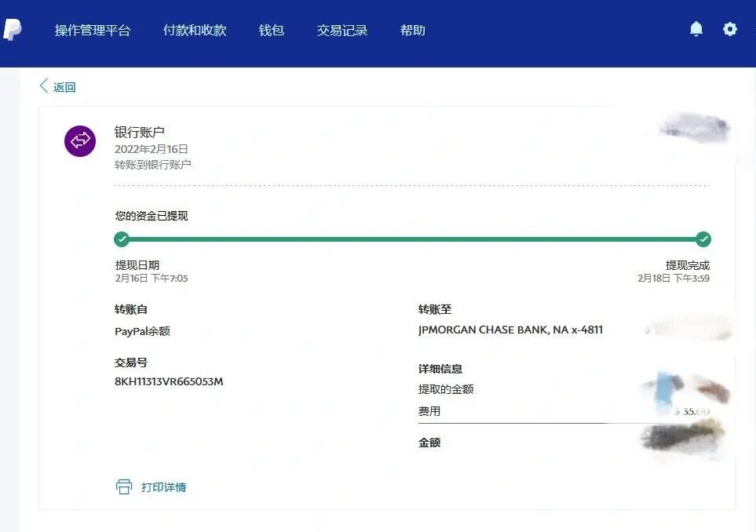This screenshot has width=756, height=532.
Task: Select transaction ID 8KH11313VR665053M
Action: click(169, 381)
